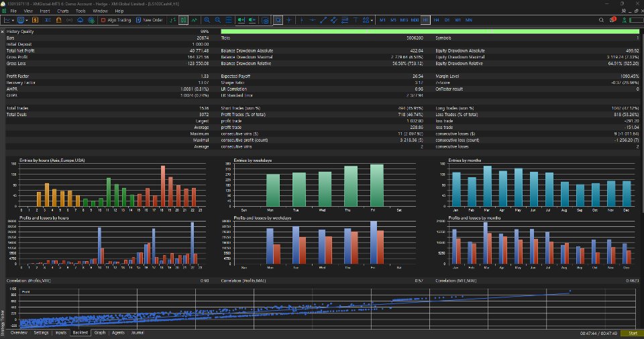Select the cursor pointer tool
Image resolution: width=644 pixels, height=339 pixels.
pos(278,19)
